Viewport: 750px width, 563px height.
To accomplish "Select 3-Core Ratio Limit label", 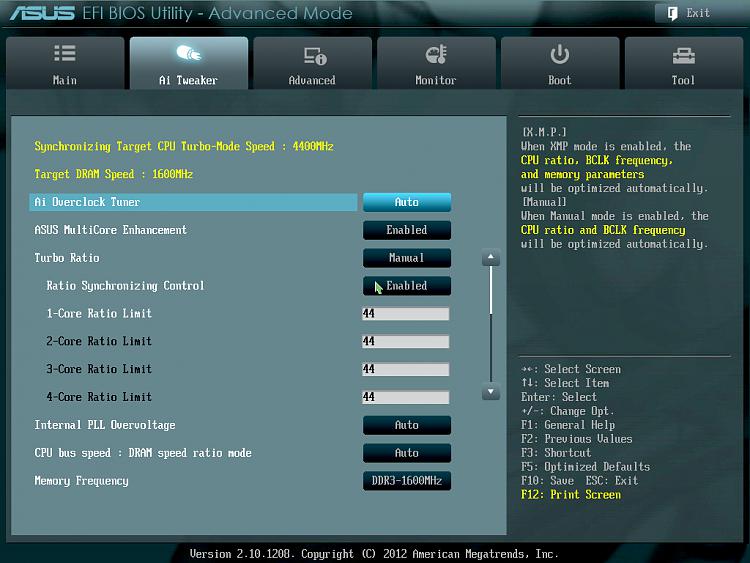I will click(x=99, y=369).
